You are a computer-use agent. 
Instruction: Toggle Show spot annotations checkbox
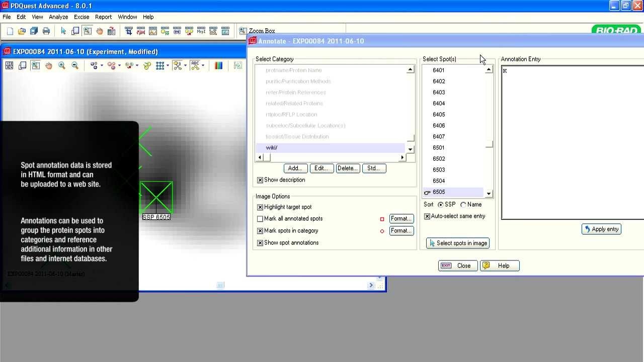click(260, 243)
